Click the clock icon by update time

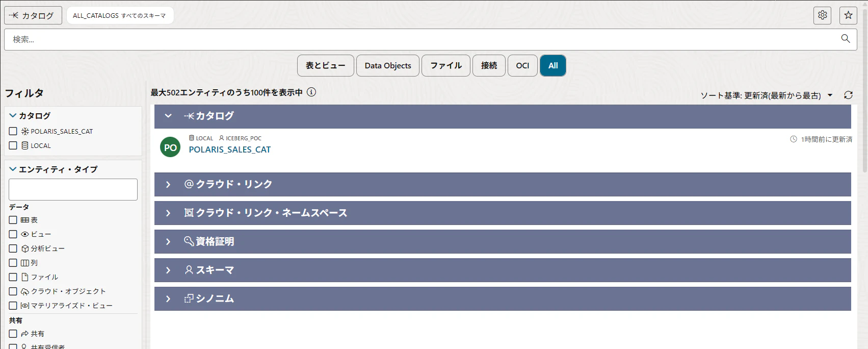coord(794,139)
